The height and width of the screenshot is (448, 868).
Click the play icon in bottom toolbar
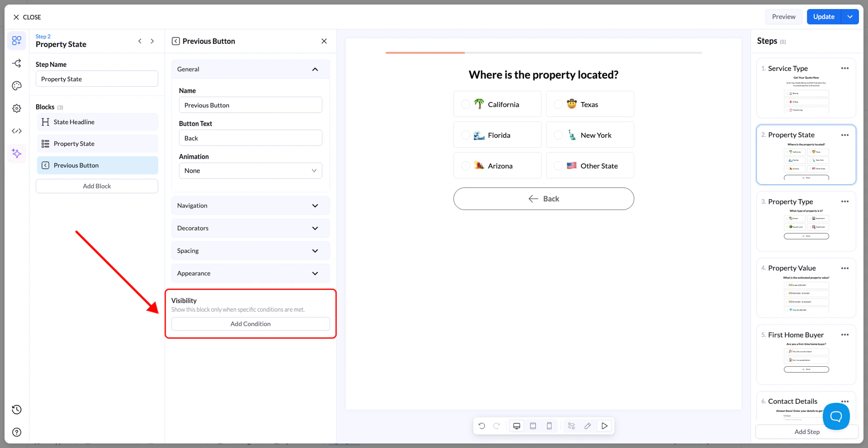point(604,426)
